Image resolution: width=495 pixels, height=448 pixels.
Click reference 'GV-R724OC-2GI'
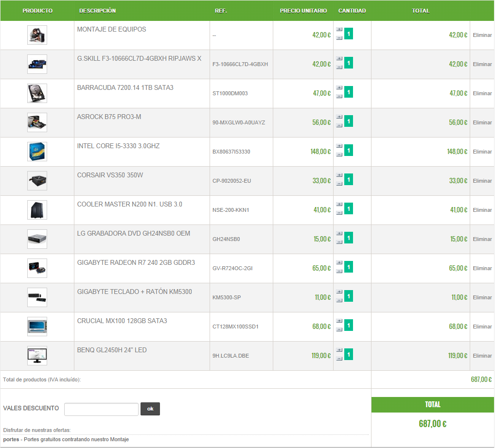232,269
